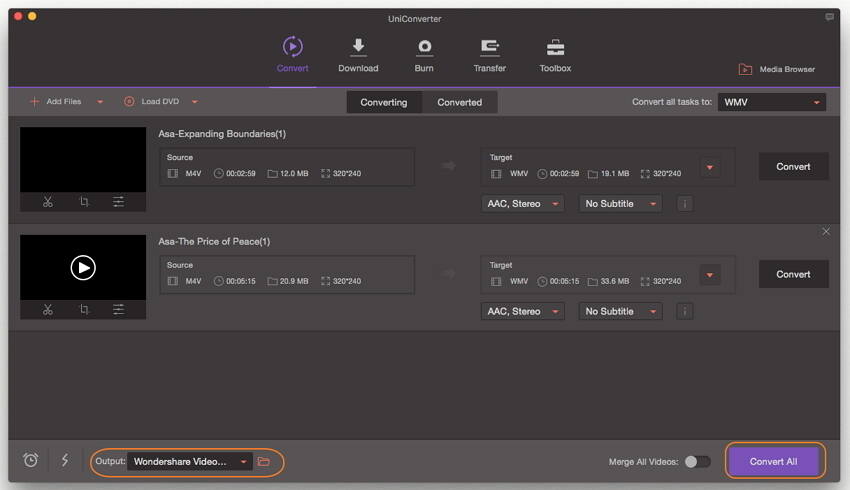
Task: Open effects settings for Asa-The Price of Peace
Action: [118, 310]
